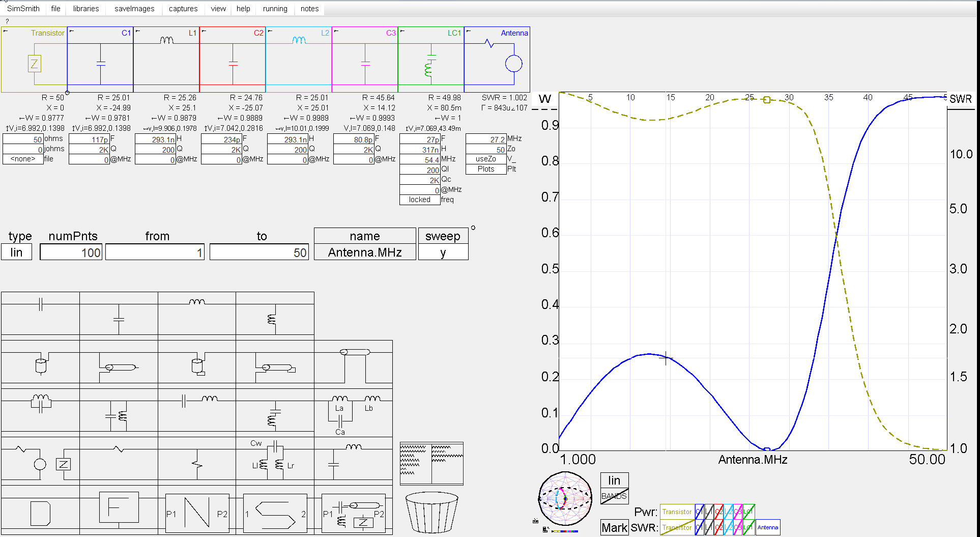Select the La-Lb-Ca transformer element icon
This screenshot has width=980, height=537.
tap(353, 412)
